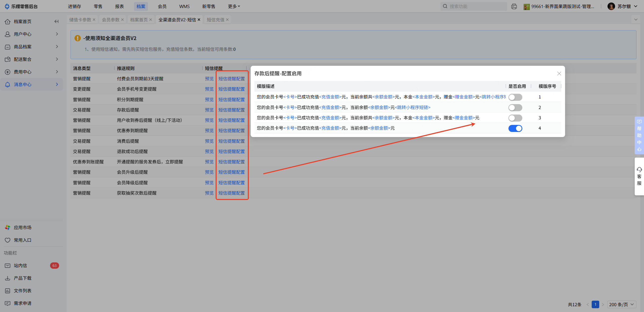Close the 存款后提醒-配置启用 dialog
The image size is (644, 312).
coord(559,74)
